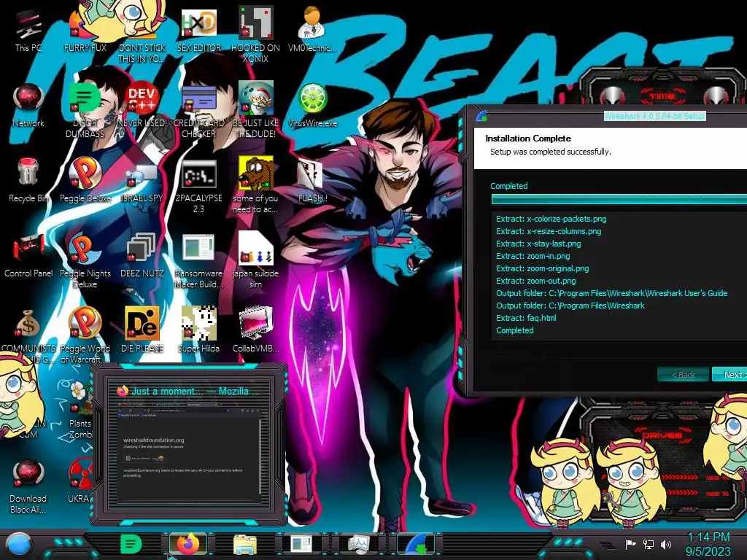
Task: Open the Ransomware Builder taskbar window
Action: (302, 544)
